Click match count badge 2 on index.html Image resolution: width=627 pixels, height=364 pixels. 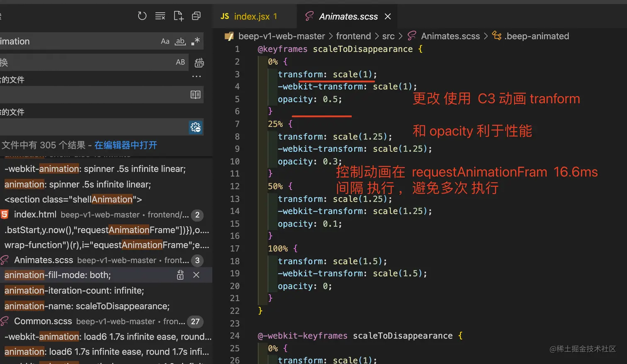pos(197,215)
